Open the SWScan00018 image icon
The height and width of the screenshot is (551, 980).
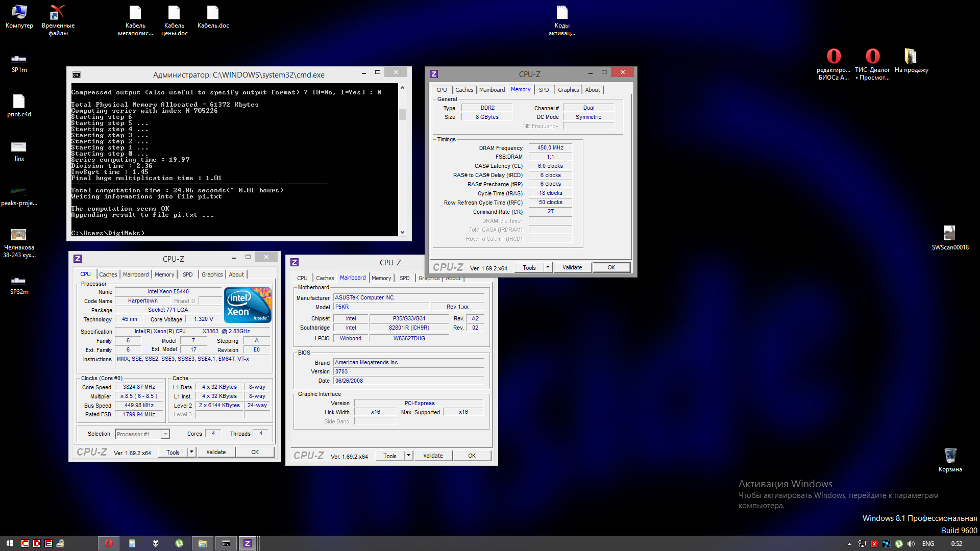coord(950,237)
